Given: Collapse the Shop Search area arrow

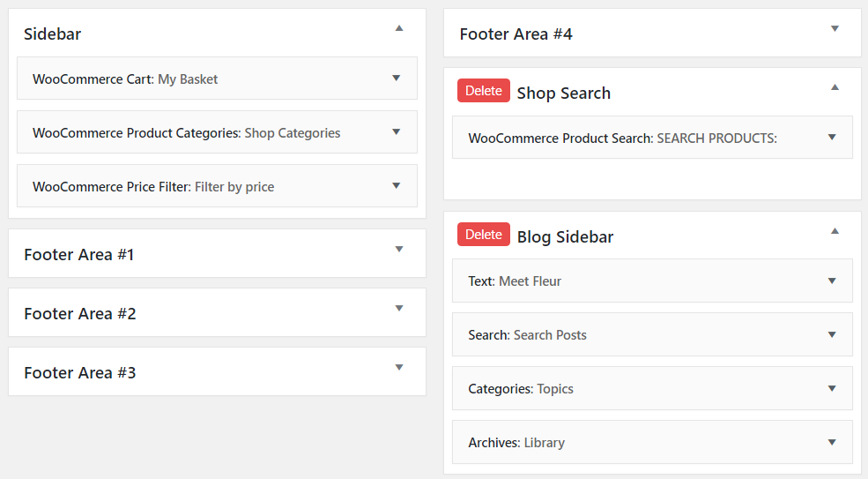Looking at the screenshot, I should pyautogui.click(x=835, y=87).
